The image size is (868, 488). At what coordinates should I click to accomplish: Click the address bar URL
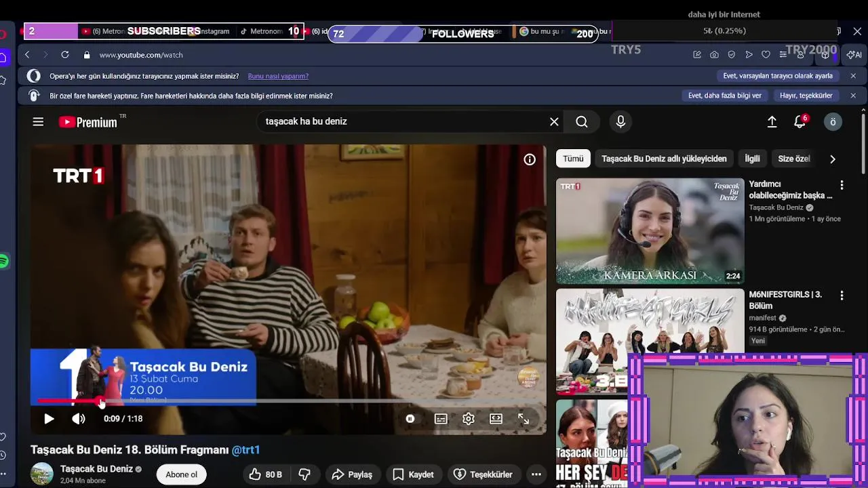pyautogui.click(x=141, y=55)
